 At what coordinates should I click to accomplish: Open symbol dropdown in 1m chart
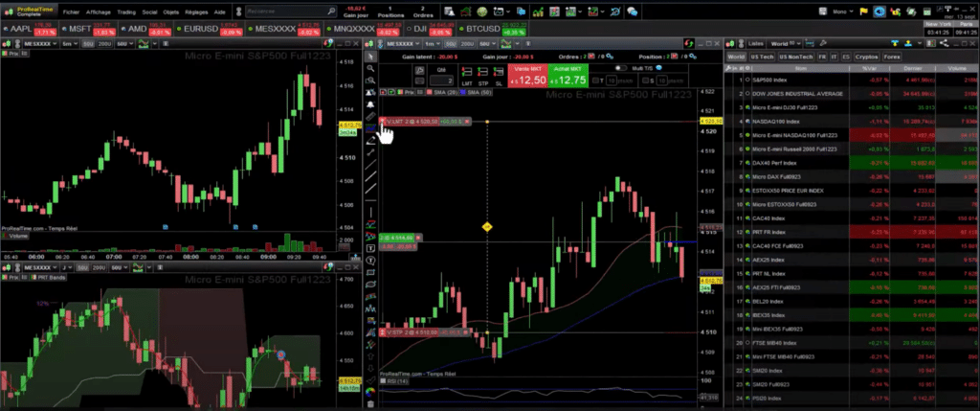[402, 44]
